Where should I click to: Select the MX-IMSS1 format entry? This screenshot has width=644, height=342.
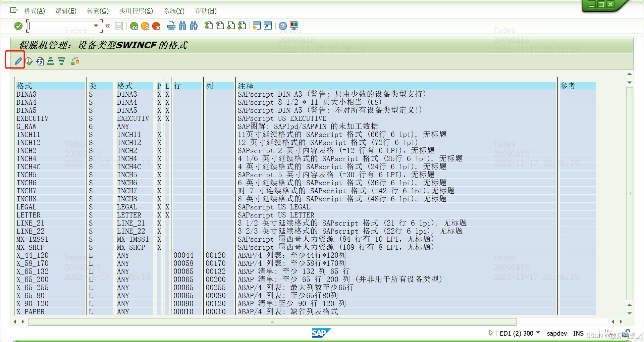point(33,239)
